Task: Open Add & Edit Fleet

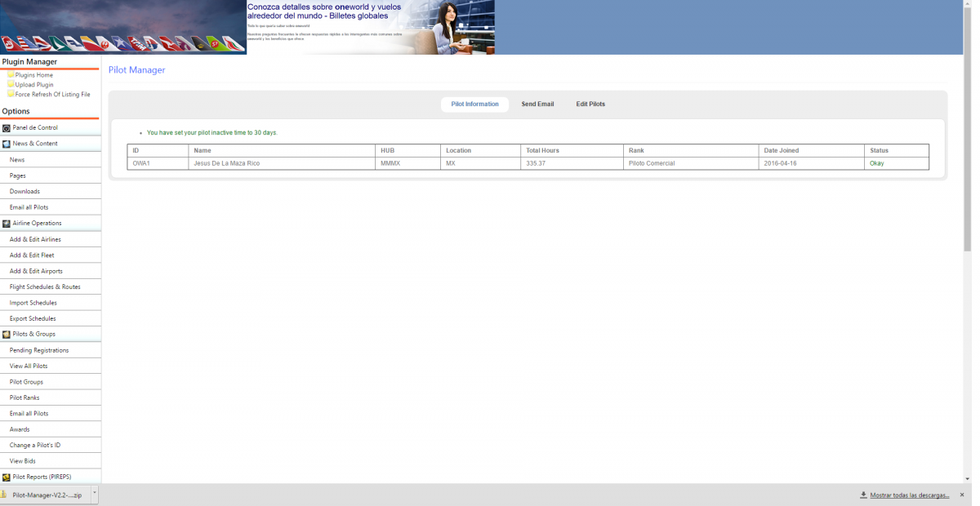Action: point(51,255)
